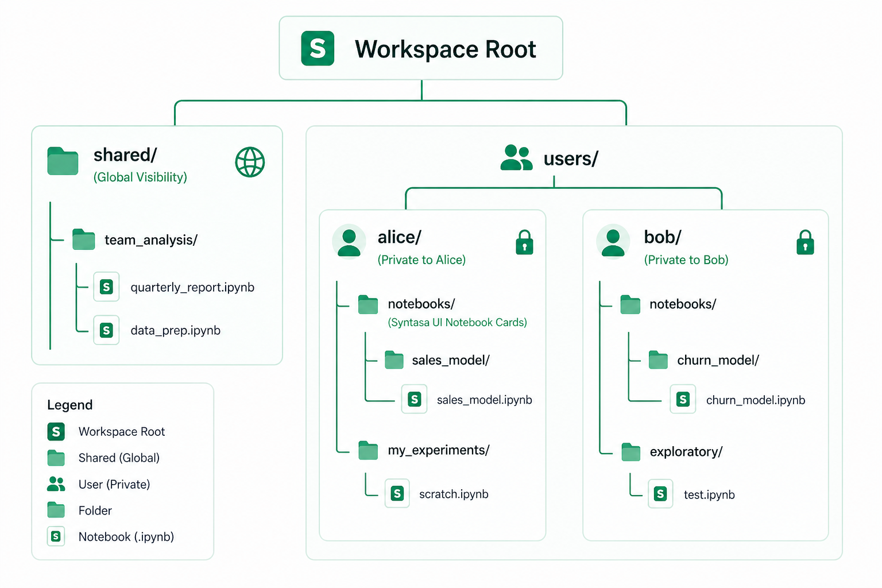
Task: Click the globe icon for shared visibility
Action: click(250, 162)
